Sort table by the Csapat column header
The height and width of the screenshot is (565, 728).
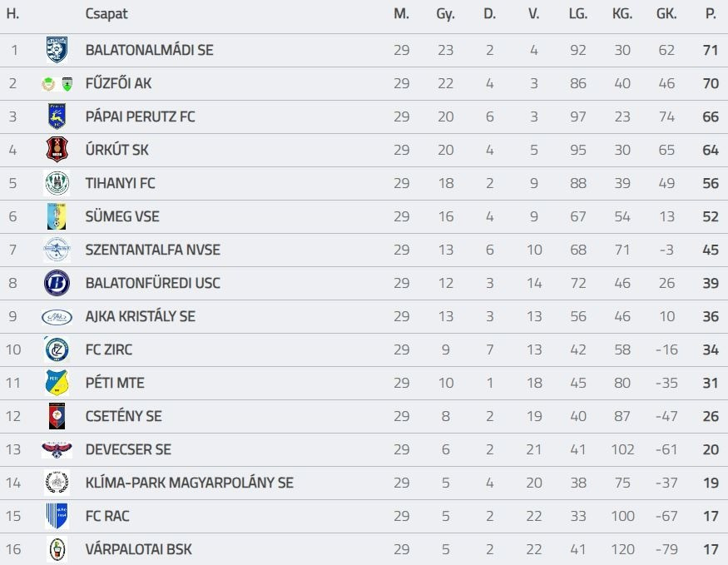click(x=106, y=14)
